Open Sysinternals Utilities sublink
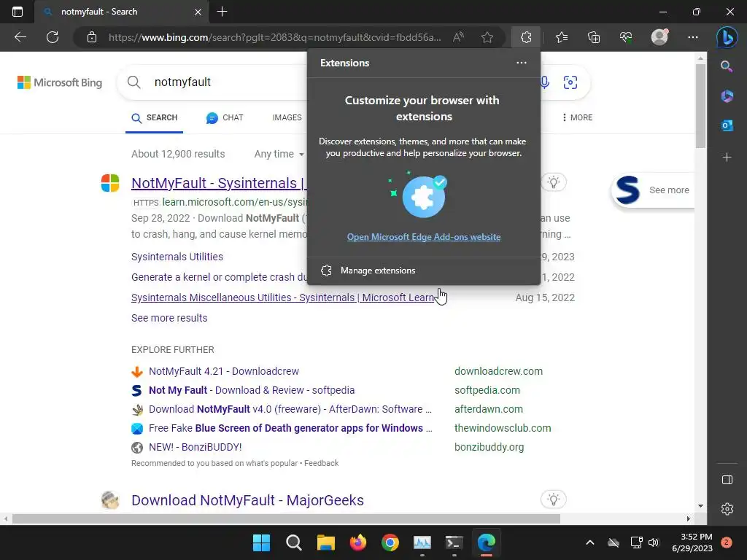The width and height of the screenshot is (747, 560). pyautogui.click(x=177, y=257)
